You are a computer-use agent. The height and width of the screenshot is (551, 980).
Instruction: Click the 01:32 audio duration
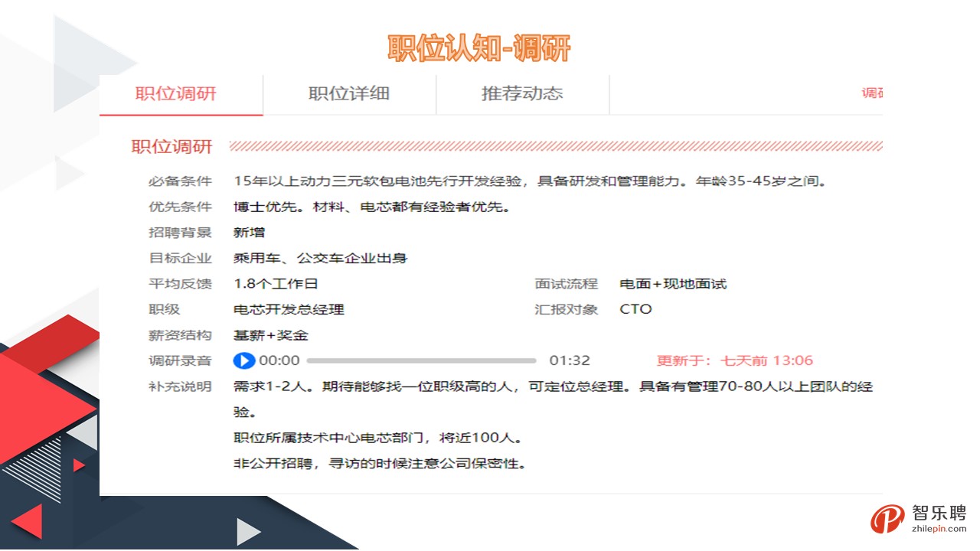click(570, 360)
